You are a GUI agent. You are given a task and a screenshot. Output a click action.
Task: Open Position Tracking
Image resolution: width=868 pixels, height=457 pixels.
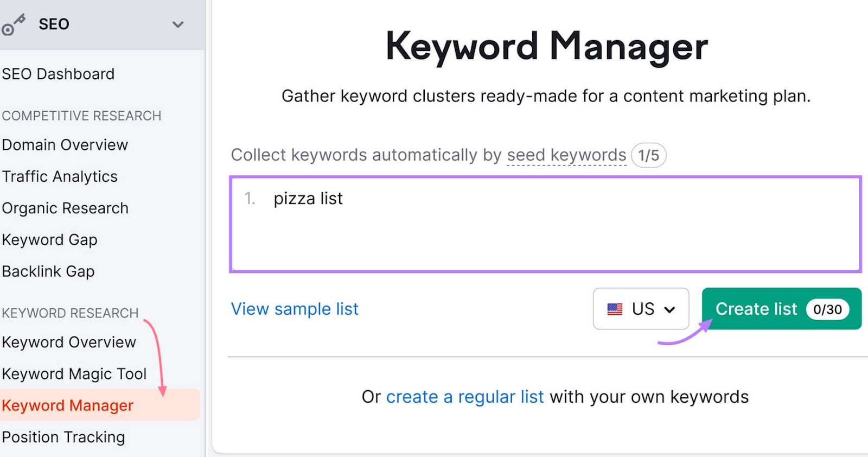(63, 437)
